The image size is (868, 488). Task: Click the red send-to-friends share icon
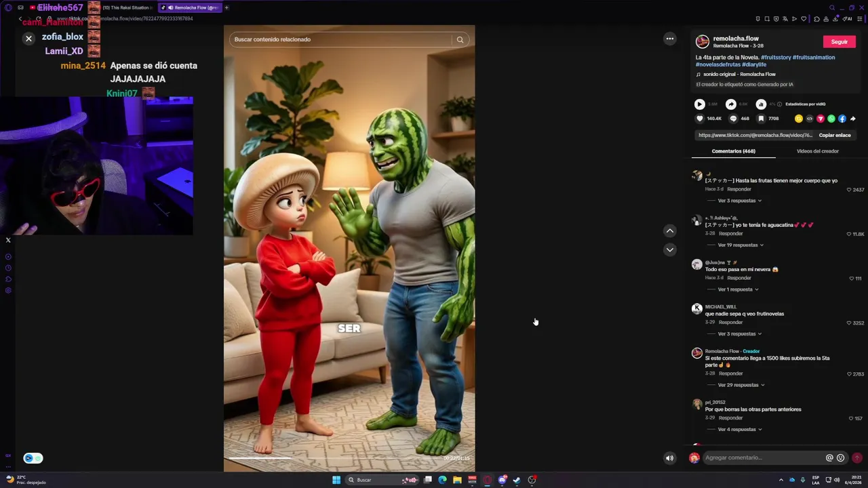click(821, 119)
